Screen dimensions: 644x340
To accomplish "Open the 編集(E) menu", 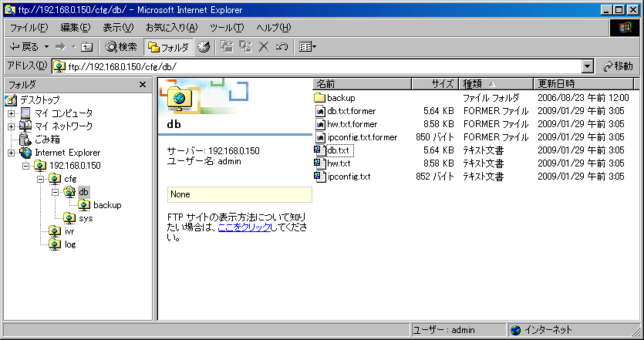I will pos(75,28).
